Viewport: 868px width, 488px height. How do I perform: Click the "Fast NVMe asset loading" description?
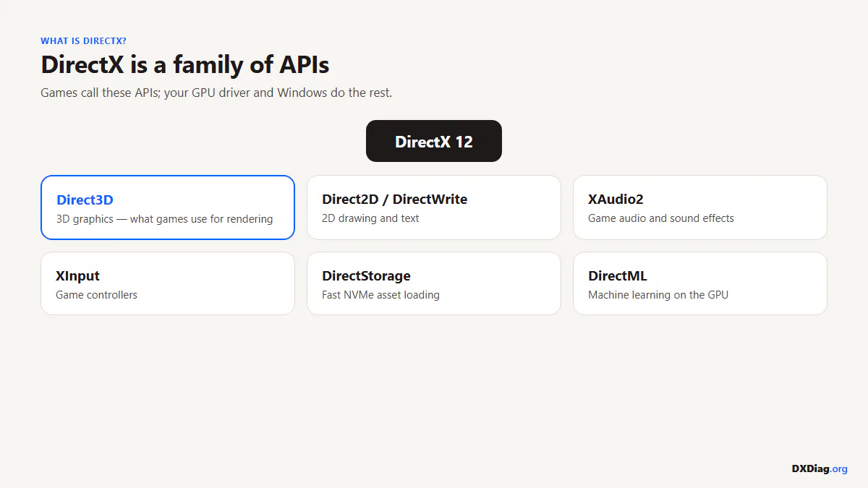coord(380,295)
